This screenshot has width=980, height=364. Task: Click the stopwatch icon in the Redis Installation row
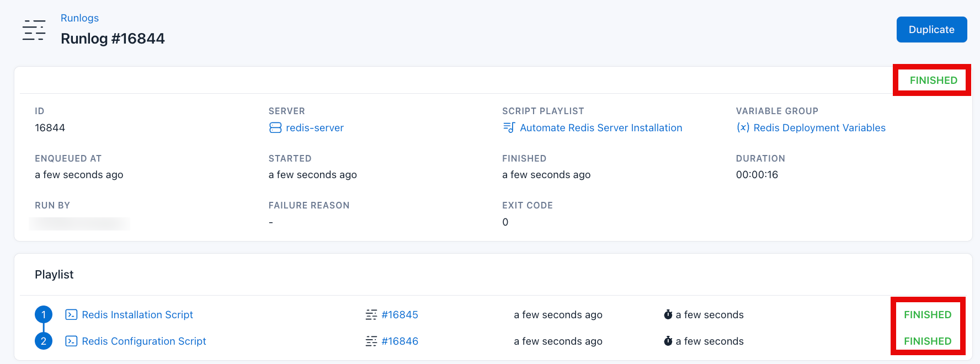click(x=668, y=315)
